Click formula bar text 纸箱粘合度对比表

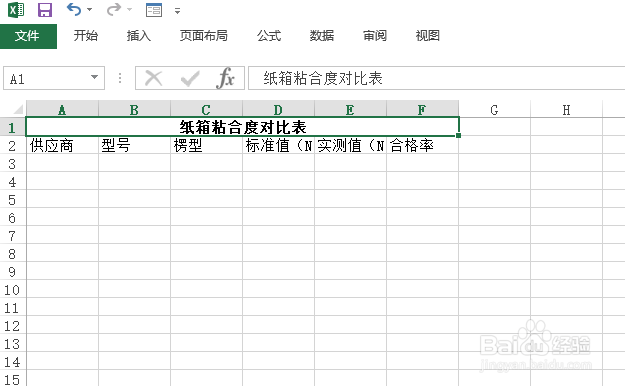(323, 78)
